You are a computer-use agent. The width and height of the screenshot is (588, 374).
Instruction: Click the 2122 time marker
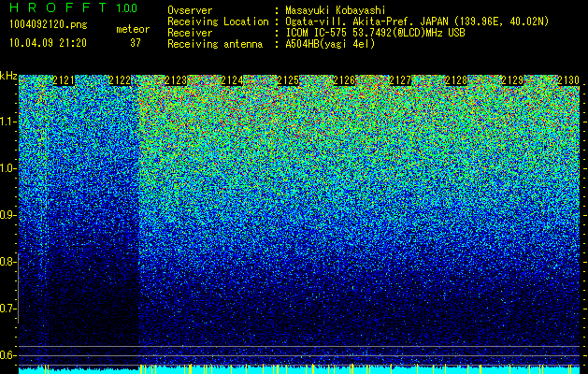coord(120,80)
